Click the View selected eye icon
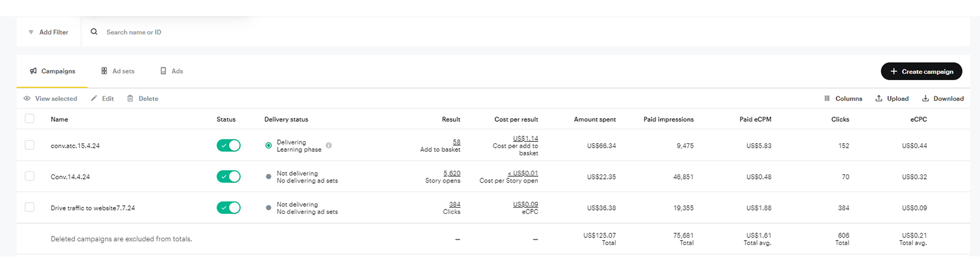980x272 pixels. tap(27, 99)
